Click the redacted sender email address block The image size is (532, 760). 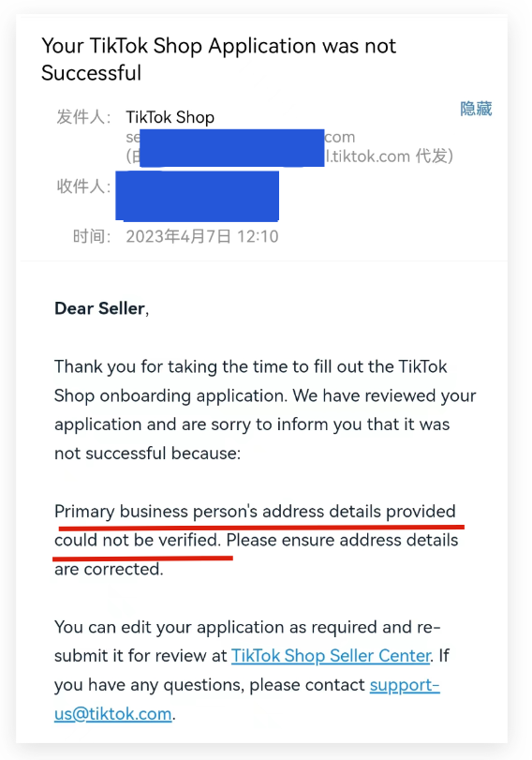[232, 148]
